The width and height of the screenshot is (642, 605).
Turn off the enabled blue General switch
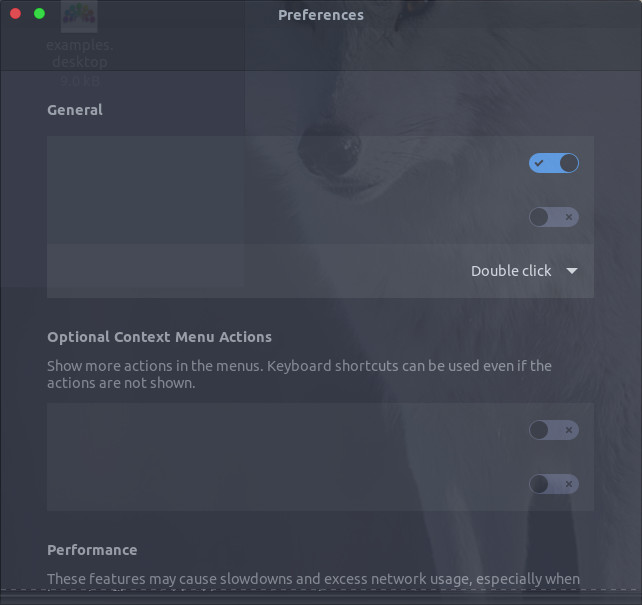554,163
